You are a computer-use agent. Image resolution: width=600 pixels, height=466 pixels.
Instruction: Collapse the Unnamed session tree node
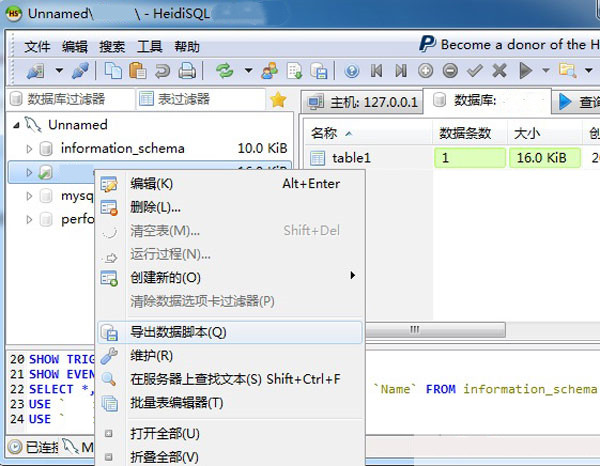pyautogui.click(x=16, y=125)
